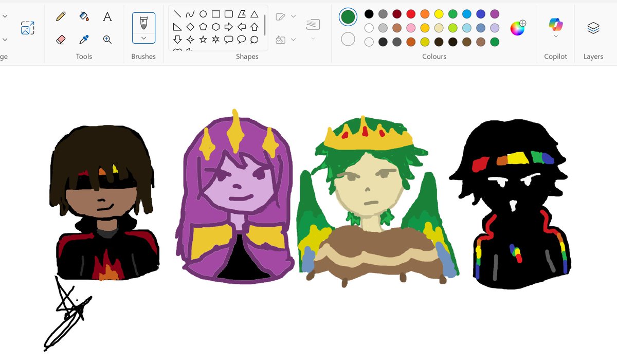
Task: Click the Colours group label
Action: tap(434, 57)
